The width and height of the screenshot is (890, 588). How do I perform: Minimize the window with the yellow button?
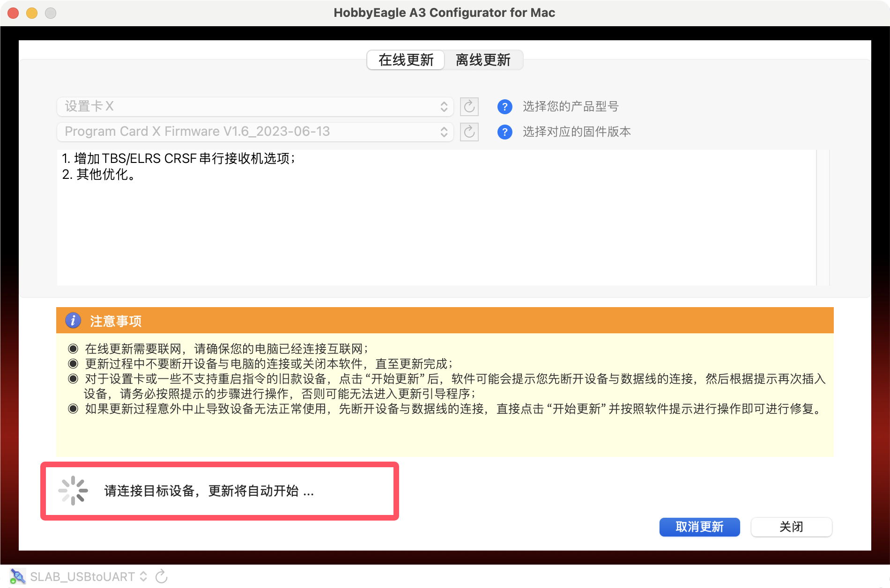[x=32, y=13]
